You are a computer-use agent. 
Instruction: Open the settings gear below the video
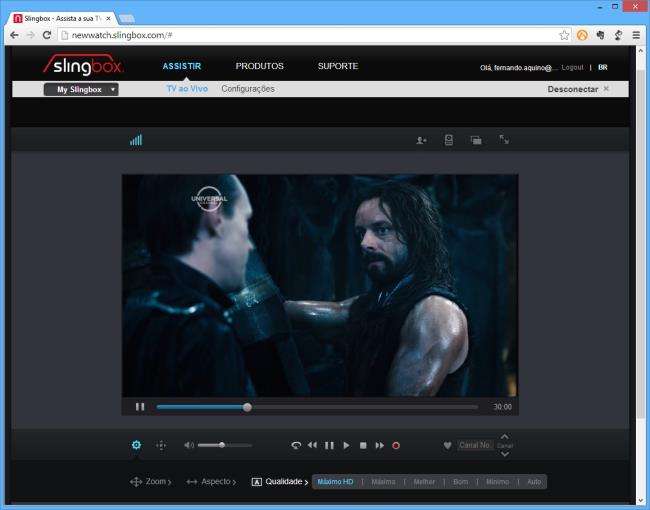point(136,445)
